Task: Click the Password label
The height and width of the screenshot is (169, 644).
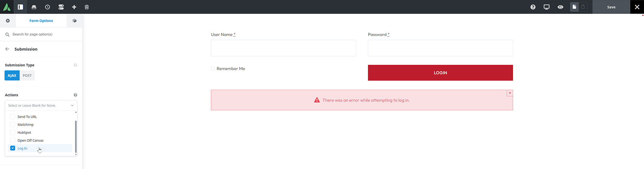Action: tap(379, 34)
